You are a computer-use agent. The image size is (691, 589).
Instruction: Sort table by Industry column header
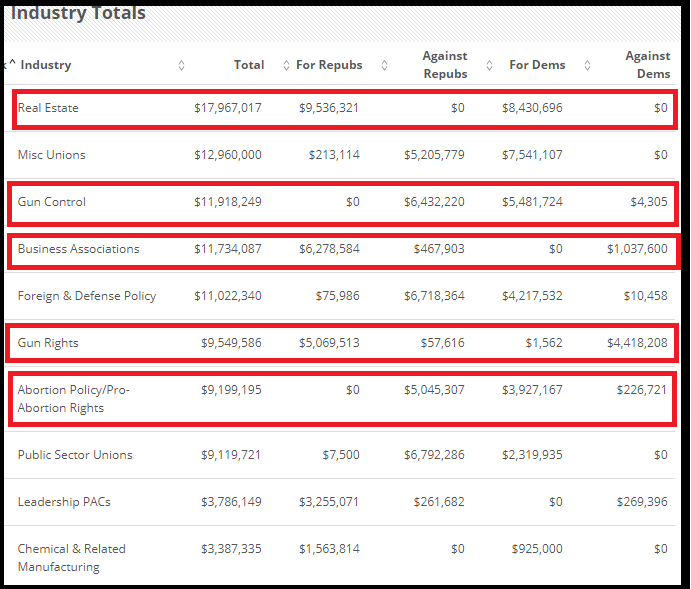(46, 65)
